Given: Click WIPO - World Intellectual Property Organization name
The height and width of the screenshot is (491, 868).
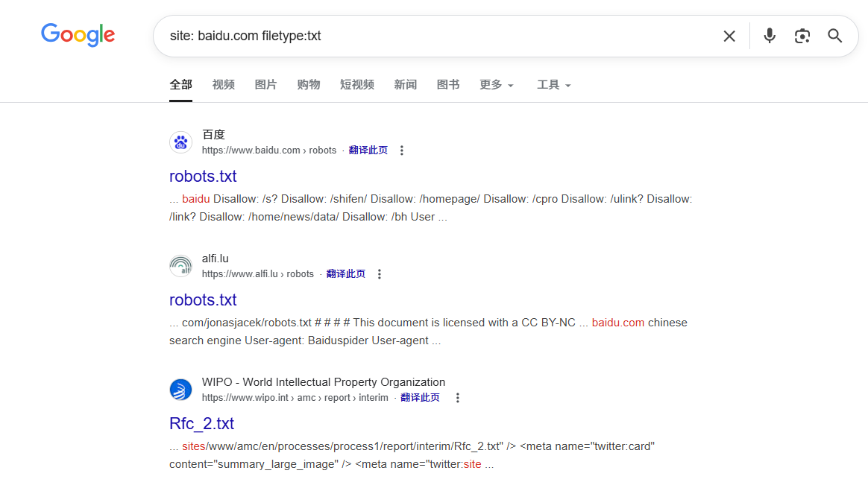Looking at the screenshot, I should pos(324,382).
